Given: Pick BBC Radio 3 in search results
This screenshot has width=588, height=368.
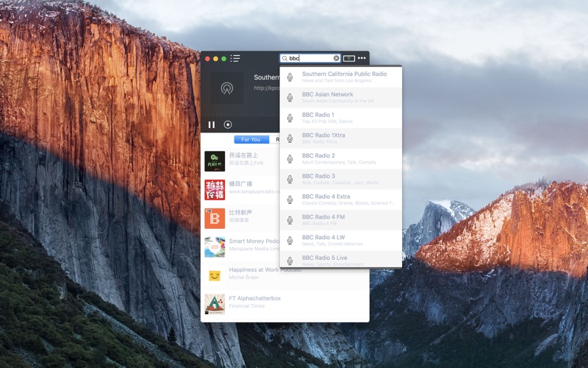Looking at the screenshot, I should tap(341, 179).
